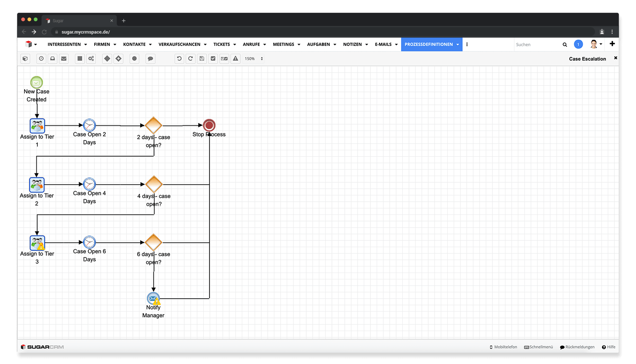
Task: Click the validate checkmark toolbar icon
Action: click(x=213, y=59)
